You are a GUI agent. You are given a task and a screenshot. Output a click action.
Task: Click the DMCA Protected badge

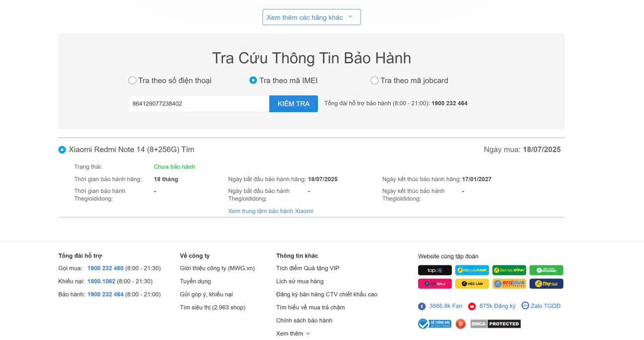coord(496,324)
